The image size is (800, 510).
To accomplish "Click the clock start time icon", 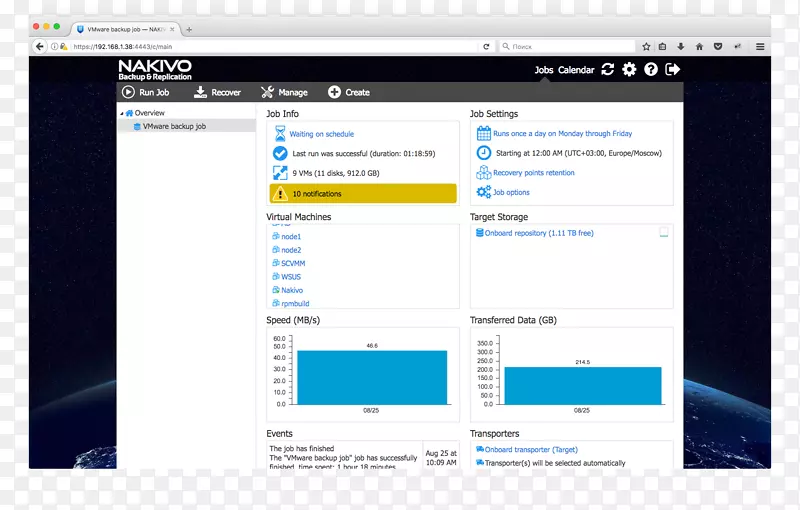I will (x=484, y=153).
